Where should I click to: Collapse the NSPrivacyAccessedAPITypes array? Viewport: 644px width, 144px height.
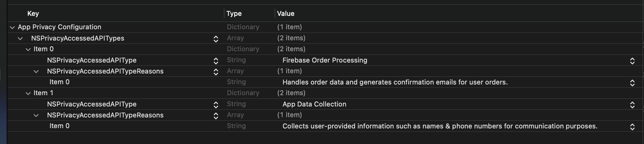[20, 38]
